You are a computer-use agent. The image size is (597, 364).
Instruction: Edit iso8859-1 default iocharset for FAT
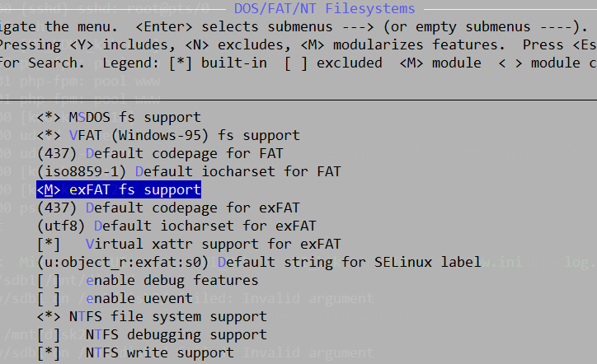(x=82, y=171)
